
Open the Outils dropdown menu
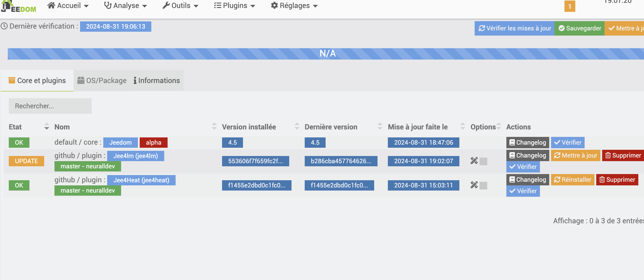click(x=180, y=6)
